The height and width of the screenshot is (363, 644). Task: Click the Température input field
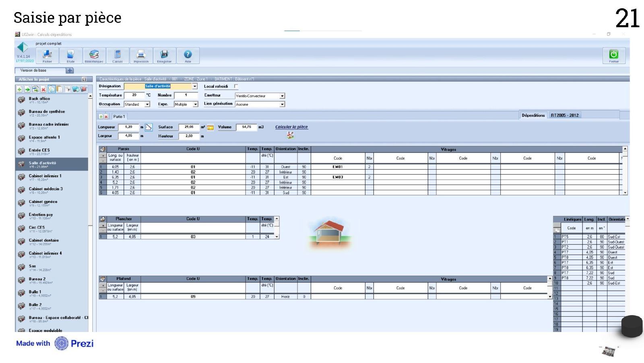pyautogui.click(x=134, y=95)
